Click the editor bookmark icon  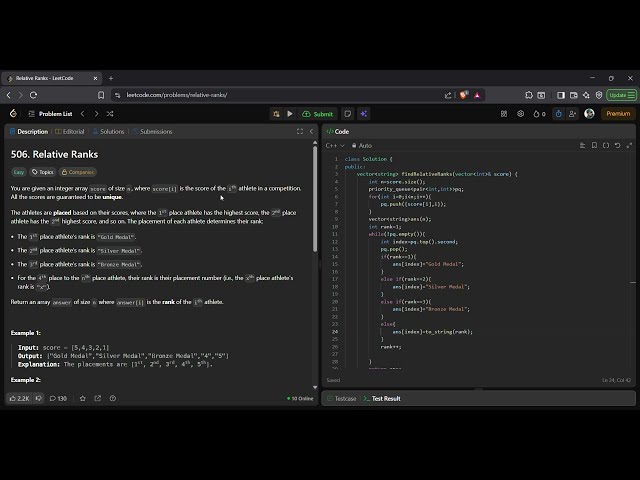tap(594, 145)
